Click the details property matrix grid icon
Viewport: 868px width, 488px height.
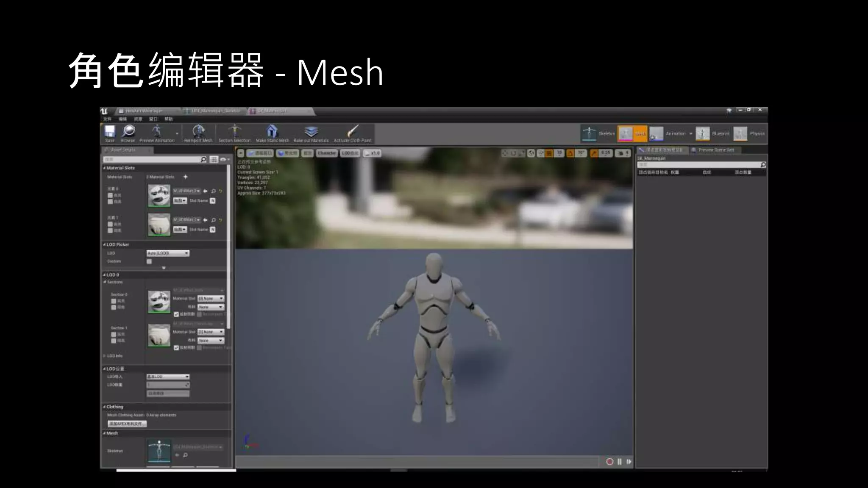tap(214, 159)
